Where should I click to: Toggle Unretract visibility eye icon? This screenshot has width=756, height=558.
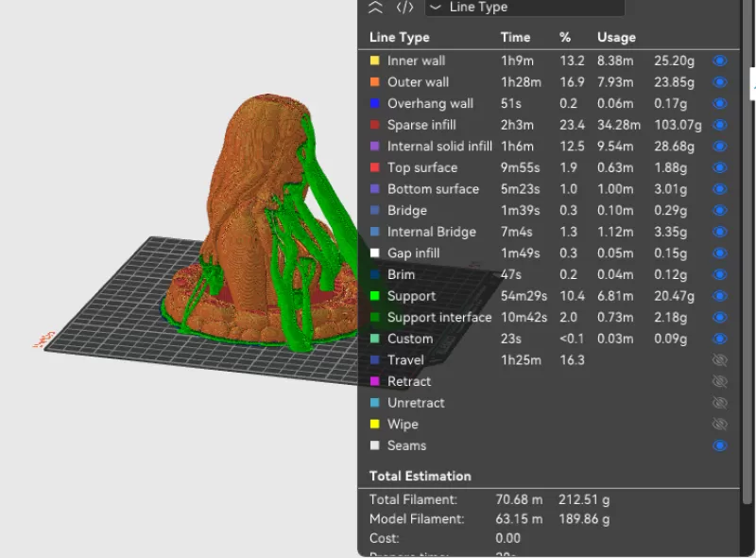tap(720, 403)
